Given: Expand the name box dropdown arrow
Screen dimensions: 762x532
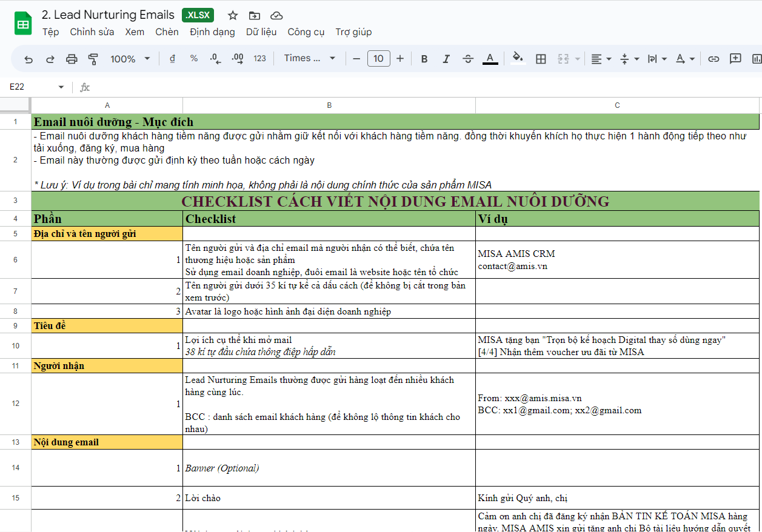Looking at the screenshot, I should point(61,87).
